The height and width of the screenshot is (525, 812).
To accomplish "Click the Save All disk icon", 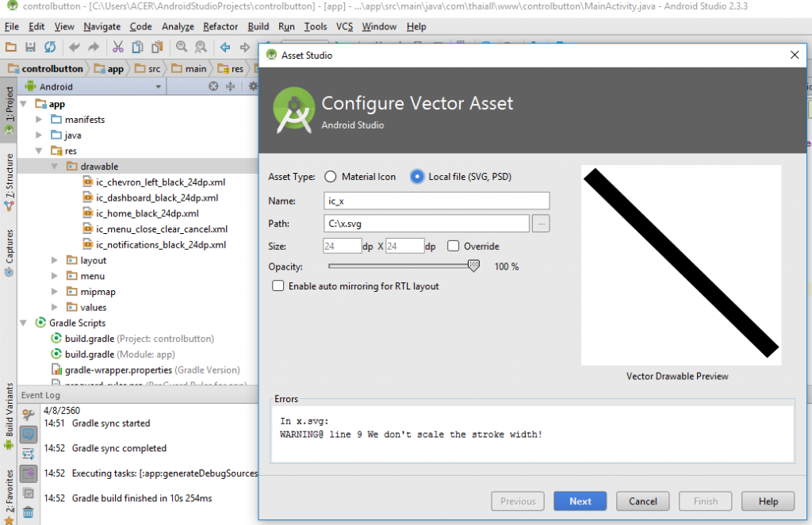I will click(31, 47).
